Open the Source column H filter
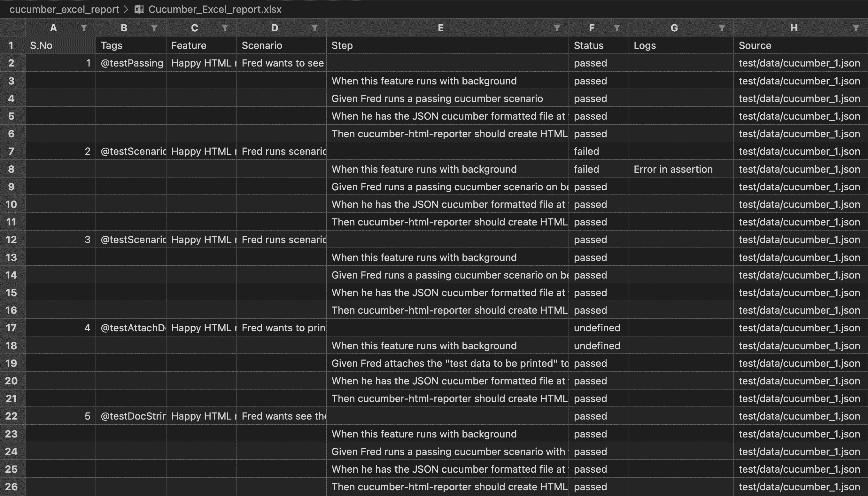 click(856, 28)
